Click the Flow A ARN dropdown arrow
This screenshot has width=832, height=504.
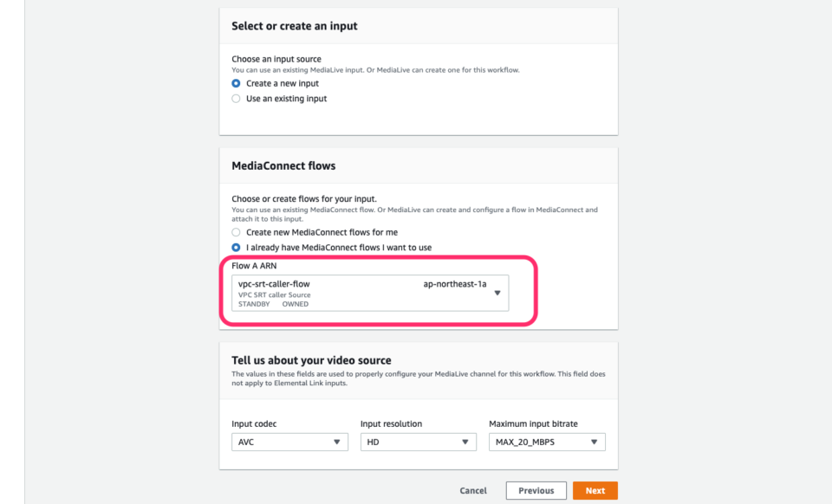pos(497,294)
